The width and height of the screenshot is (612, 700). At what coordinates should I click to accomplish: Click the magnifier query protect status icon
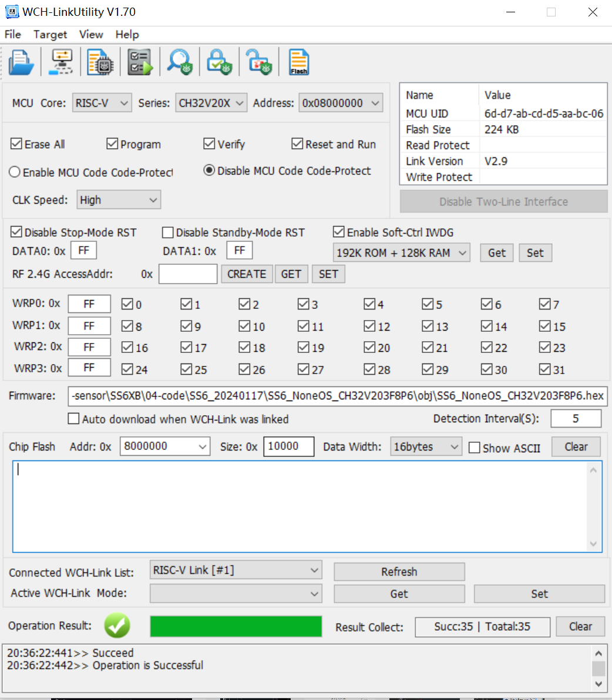(x=180, y=62)
